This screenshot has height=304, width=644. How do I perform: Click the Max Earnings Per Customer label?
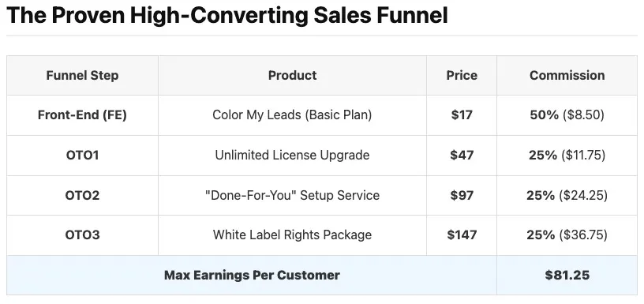click(252, 275)
